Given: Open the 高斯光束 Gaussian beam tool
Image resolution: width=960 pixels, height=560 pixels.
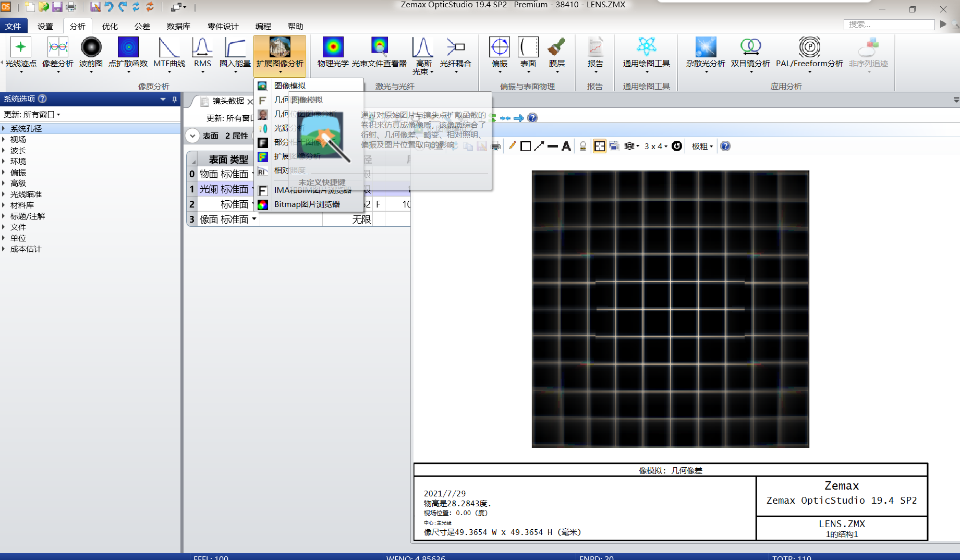Looking at the screenshot, I should (423, 55).
